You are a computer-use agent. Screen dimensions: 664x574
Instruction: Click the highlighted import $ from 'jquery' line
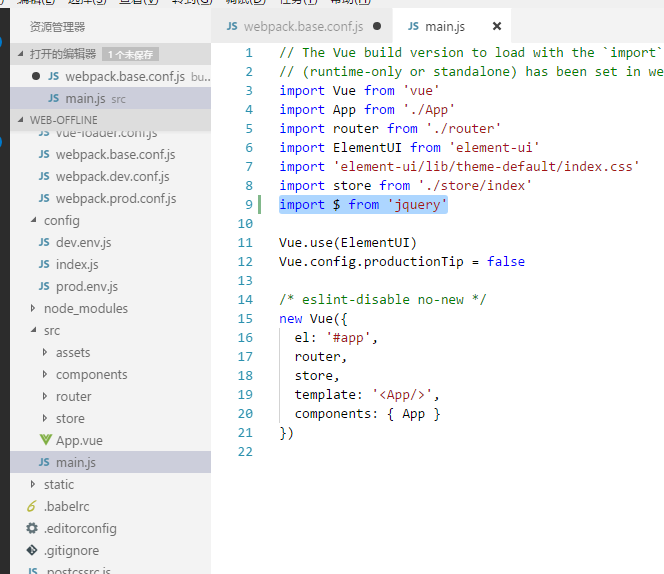click(363, 205)
